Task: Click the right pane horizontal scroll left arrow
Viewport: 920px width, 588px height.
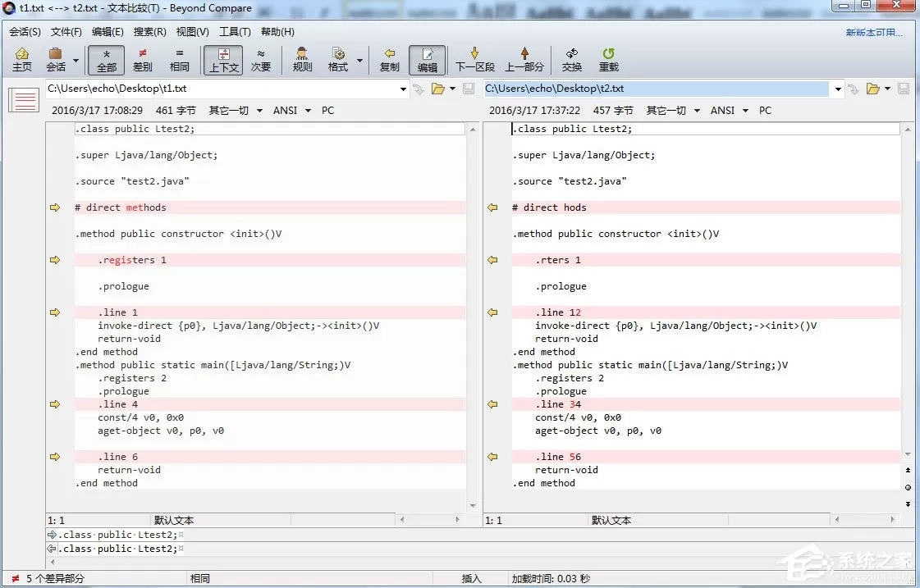Action: 837,519
